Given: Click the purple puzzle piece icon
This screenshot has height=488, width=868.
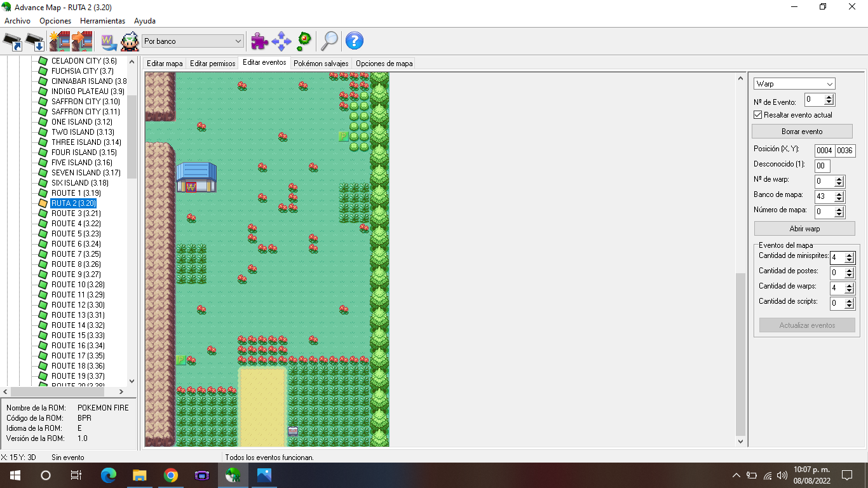Looking at the screenshot, I should tap(259, 41).
